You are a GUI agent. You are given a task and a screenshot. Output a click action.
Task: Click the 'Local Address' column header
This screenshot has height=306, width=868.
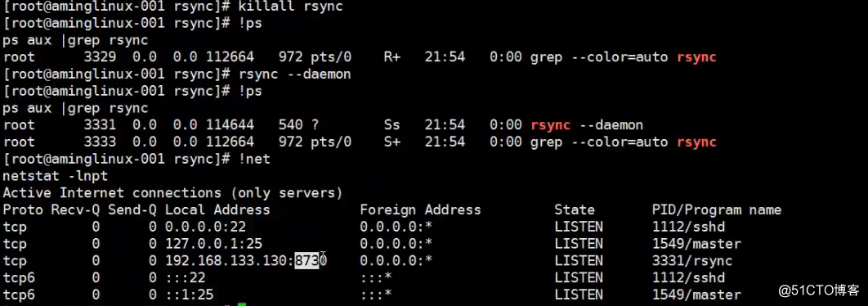(x=217, y=210)
